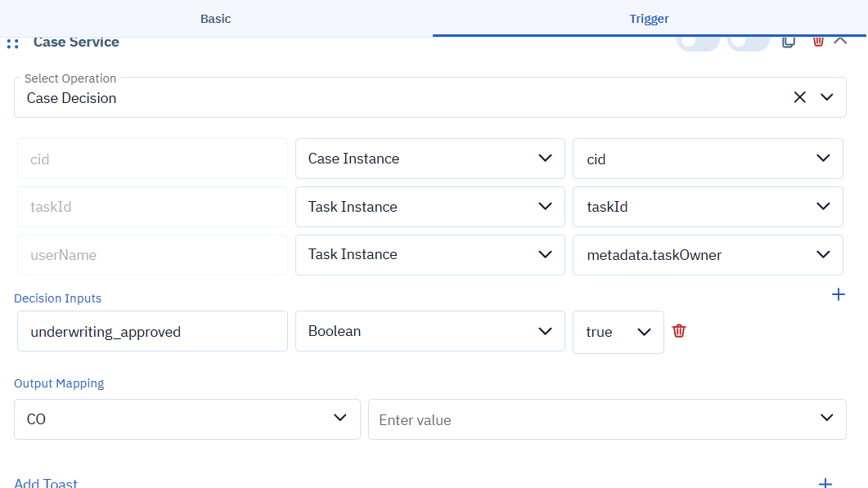Delete the underwriting_approved decision input

679,331
